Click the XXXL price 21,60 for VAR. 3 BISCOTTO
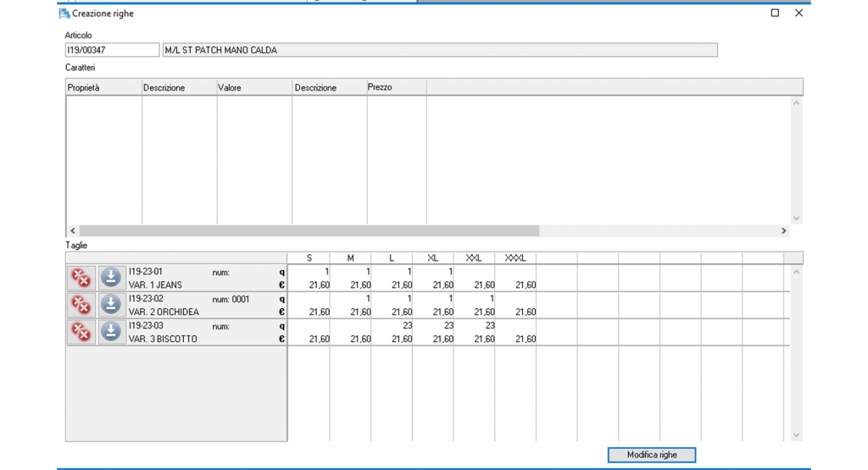868x470 pixels. (x=526, y=339)
